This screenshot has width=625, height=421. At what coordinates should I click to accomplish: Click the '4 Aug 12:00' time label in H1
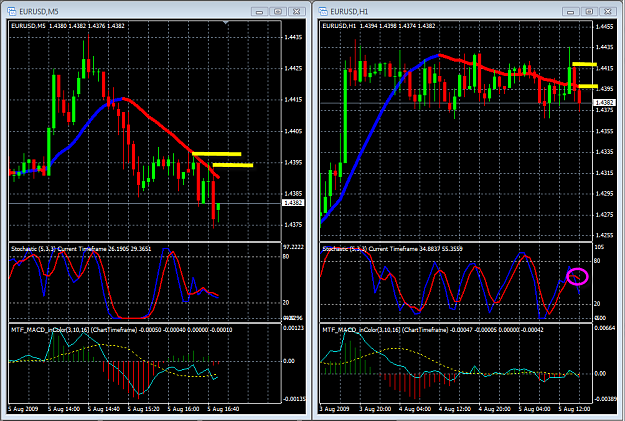coord(455,409)
